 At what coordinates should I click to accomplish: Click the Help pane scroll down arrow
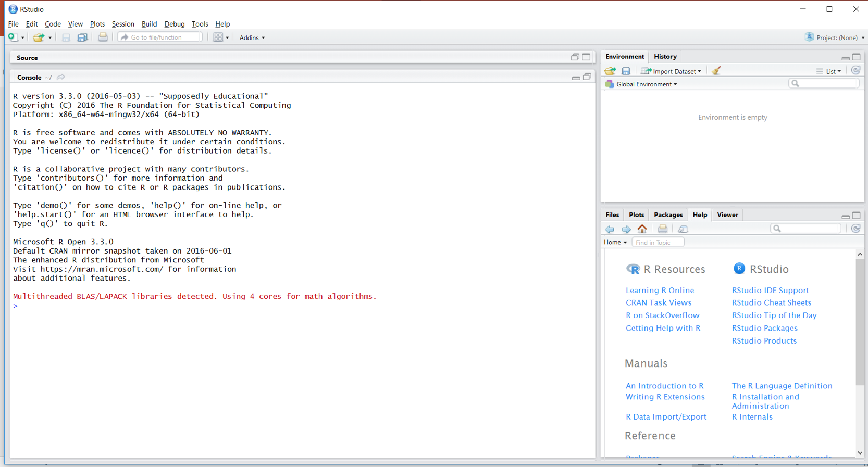(860, 453)
